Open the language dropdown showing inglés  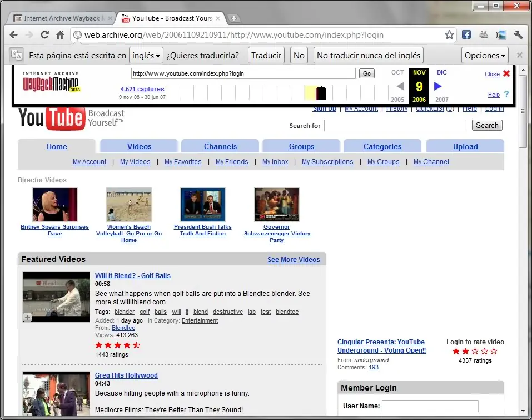pyautogui.click(x=146, y=55)
